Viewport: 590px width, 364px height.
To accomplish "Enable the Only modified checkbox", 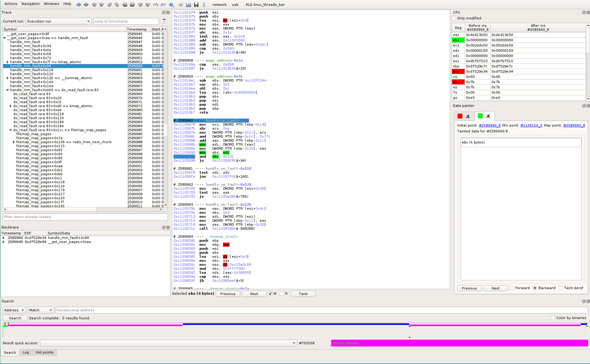I will (x=454, y=18).
